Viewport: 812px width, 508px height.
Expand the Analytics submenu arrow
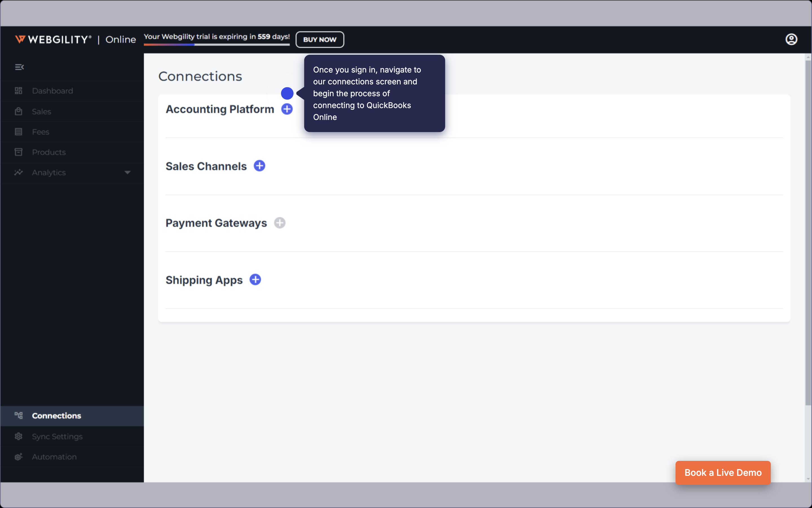coord(127,173)
